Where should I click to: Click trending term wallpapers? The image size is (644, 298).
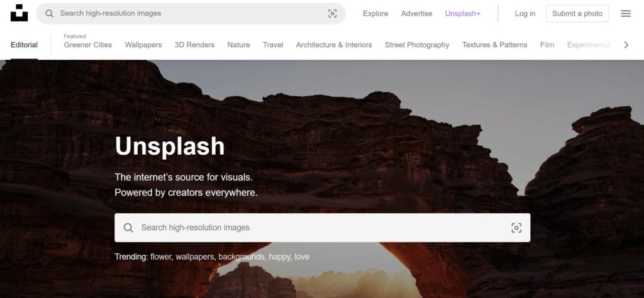195,257
